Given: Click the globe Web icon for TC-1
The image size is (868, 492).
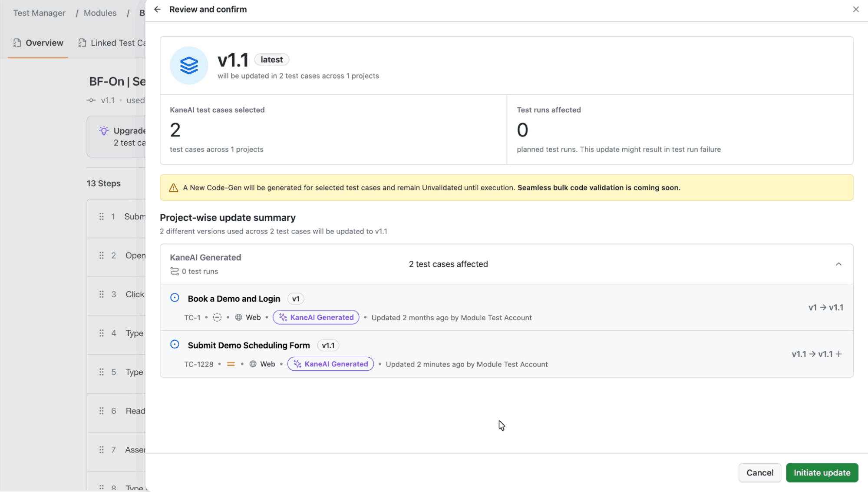Looking at the screenshot, I should [x=238, y=318].
